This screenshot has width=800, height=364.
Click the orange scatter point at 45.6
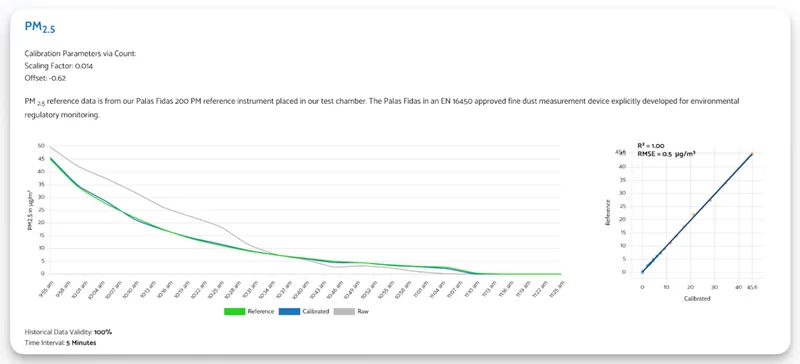click(x=752, y=154)
